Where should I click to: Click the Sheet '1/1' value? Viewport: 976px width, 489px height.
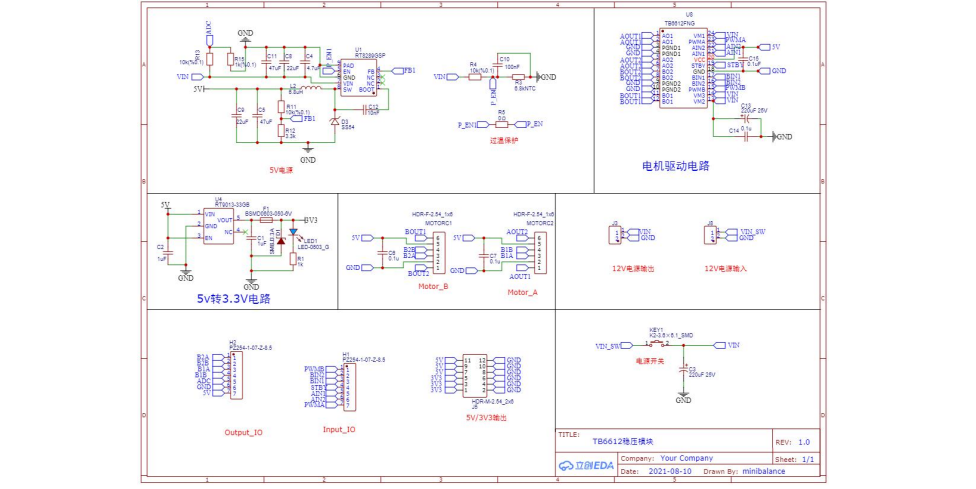tap(808, 459)
